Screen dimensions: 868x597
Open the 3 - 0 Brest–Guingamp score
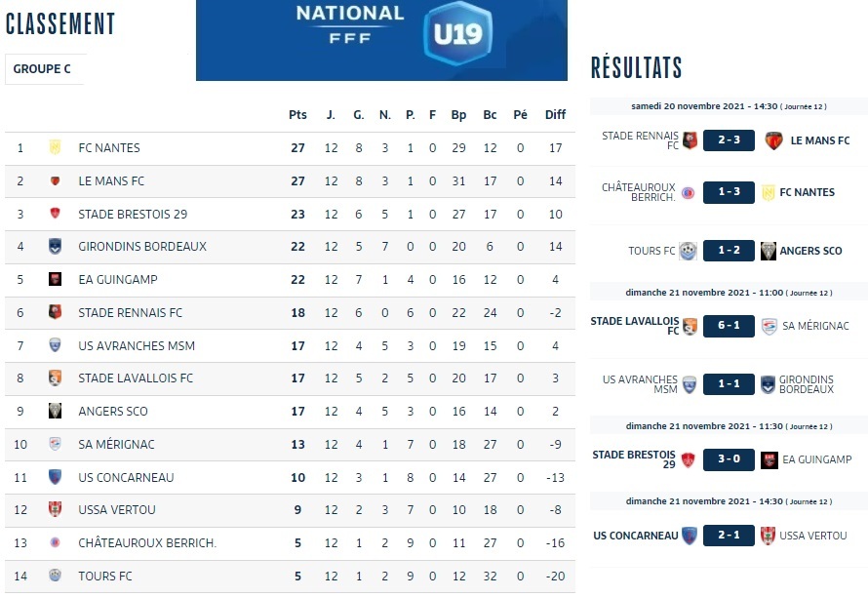pos(729,460)
